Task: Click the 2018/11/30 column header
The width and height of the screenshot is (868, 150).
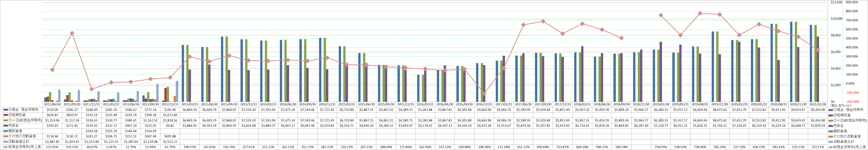Action: 642,105
